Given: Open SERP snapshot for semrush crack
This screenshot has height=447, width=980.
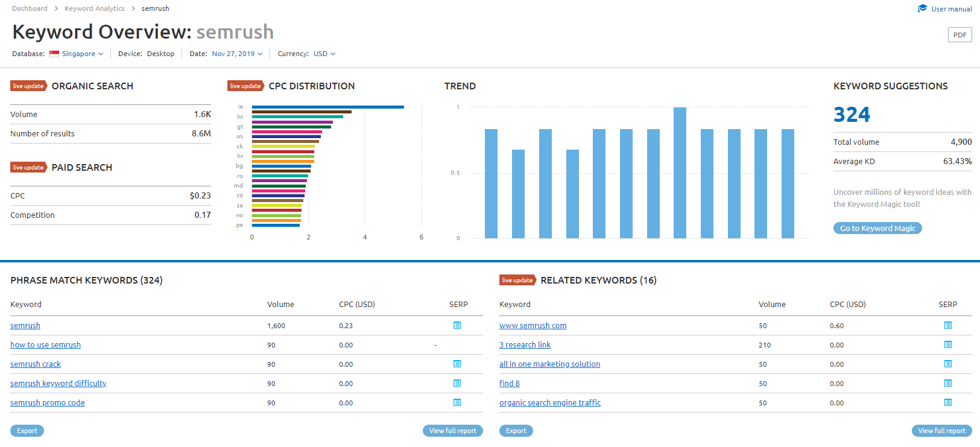Looking at the screenshot, I should [457, 364].
